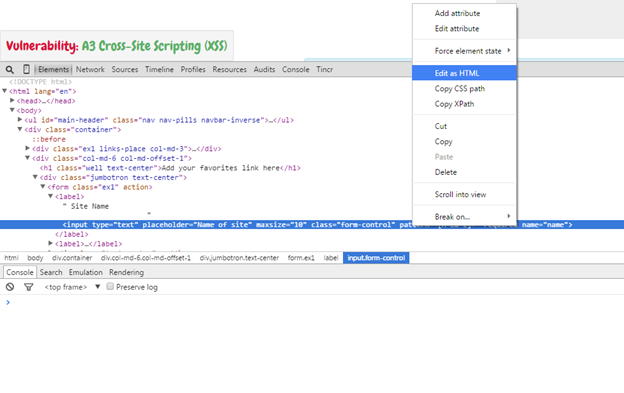Viewport: 624px width, 393px height.
Task: Click the "Site Name" text node
Action: (86, 206)
